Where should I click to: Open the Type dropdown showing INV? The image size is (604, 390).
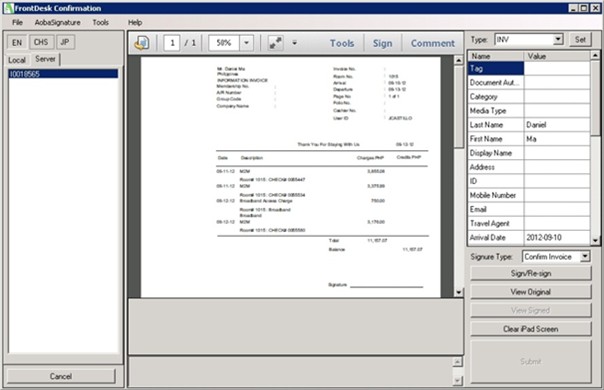(558, 39)
